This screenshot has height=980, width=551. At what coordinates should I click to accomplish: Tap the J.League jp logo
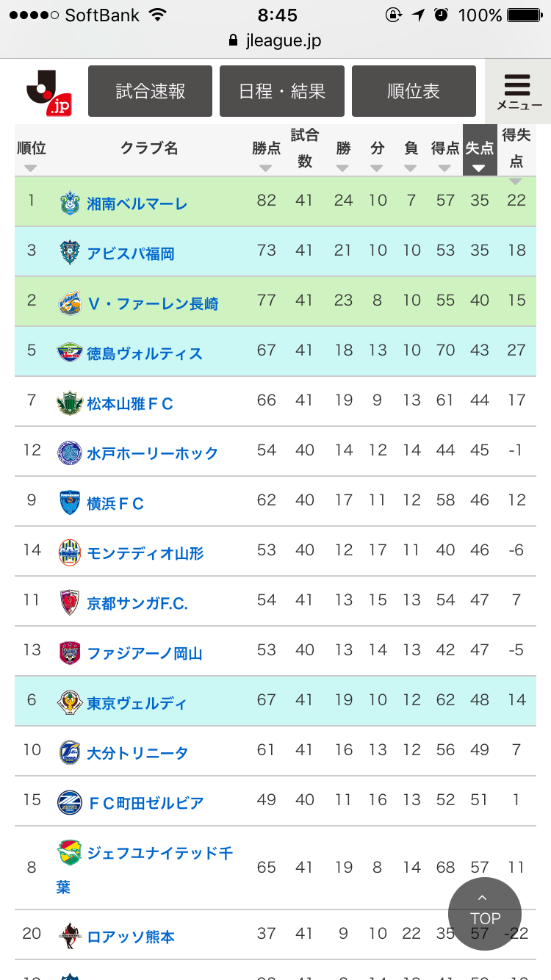coord(48,92)
